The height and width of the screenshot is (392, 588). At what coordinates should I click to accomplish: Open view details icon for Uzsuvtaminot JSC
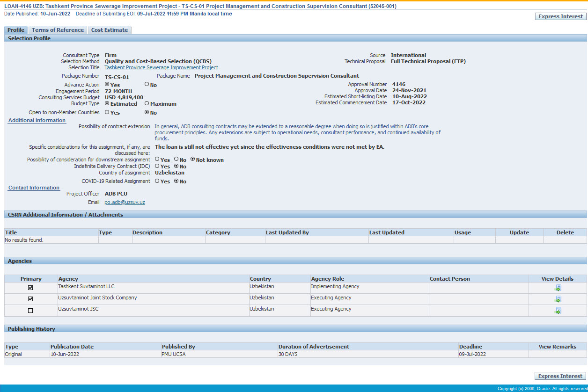click(x=558, y=311)
